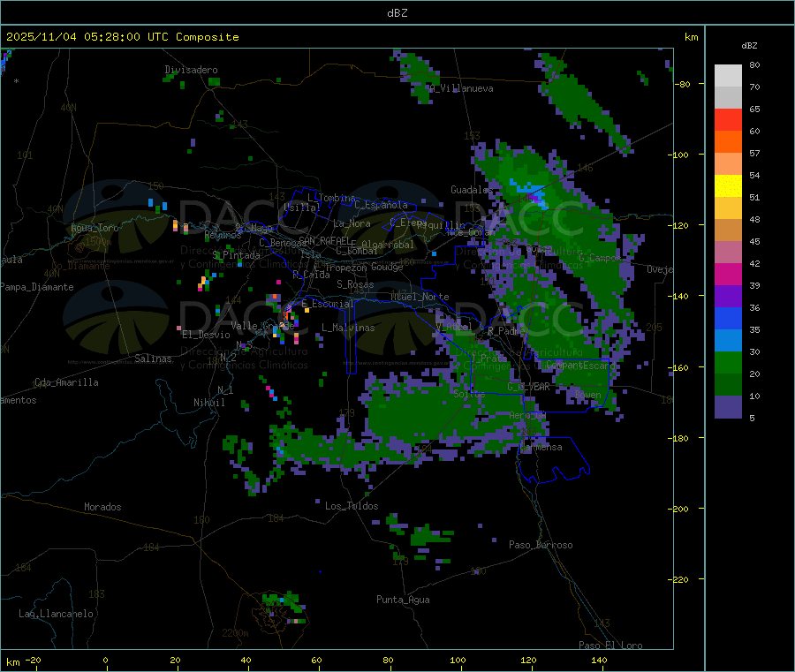
Task: Click the 'L_Tombina' map label
Action: click(x=331, y=198)
